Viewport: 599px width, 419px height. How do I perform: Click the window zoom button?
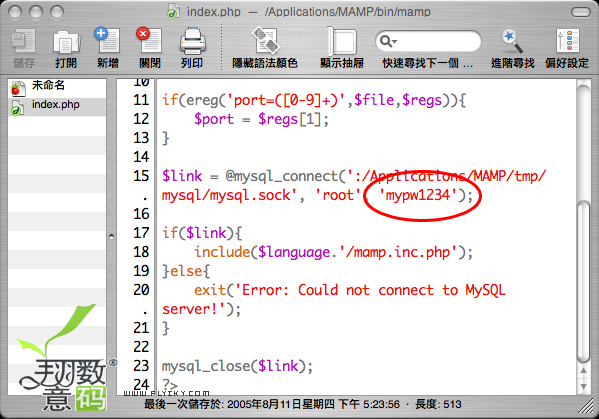[57, 12]
